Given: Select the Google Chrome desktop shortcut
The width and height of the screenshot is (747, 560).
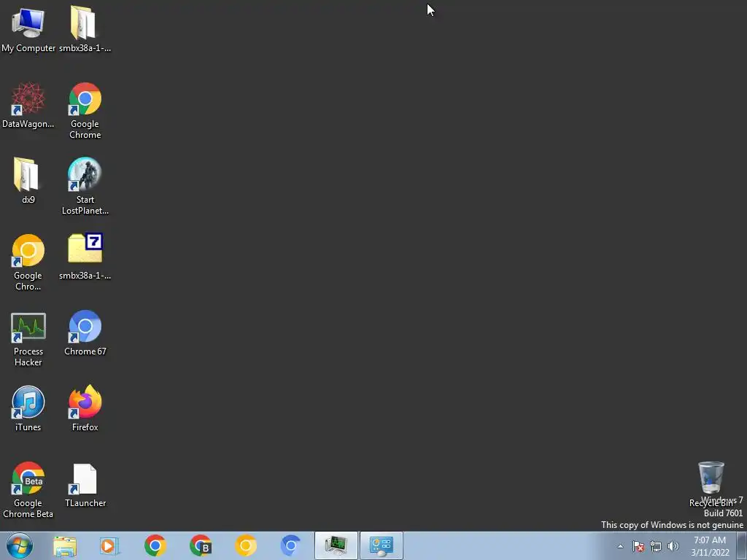Looking at the screenshot, I should coord(85,111).
